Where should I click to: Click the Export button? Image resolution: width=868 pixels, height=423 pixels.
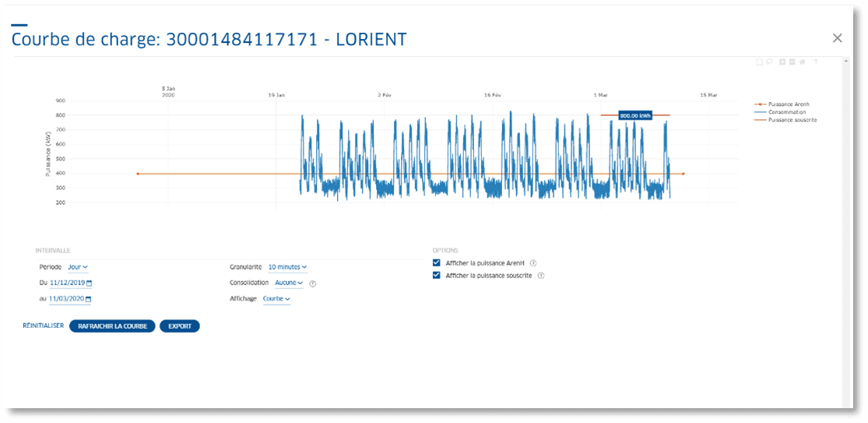click(180, 326)
